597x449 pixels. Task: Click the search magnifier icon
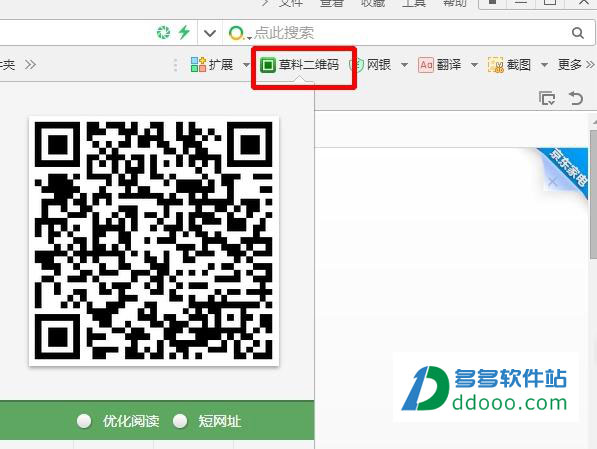(x=578, y=33)
